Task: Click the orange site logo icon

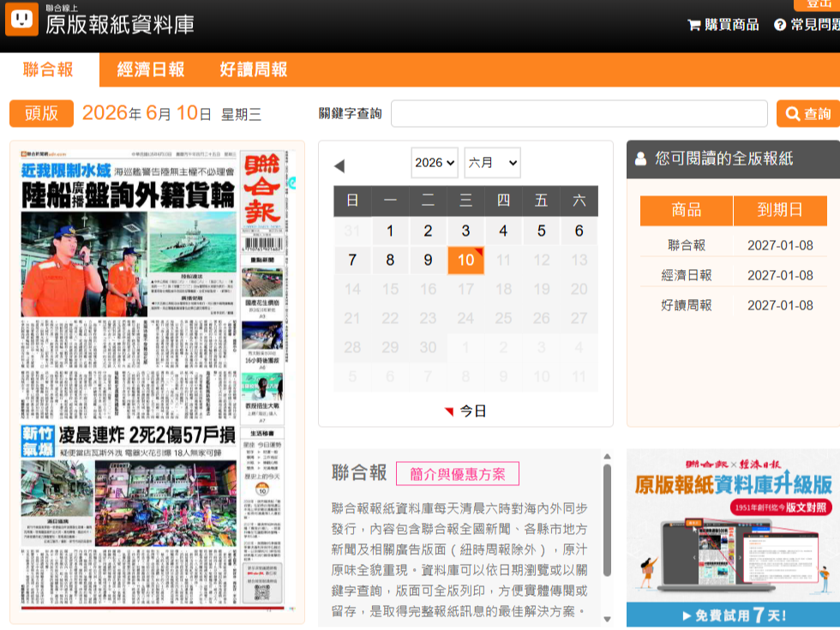Action: click(21, 19)
